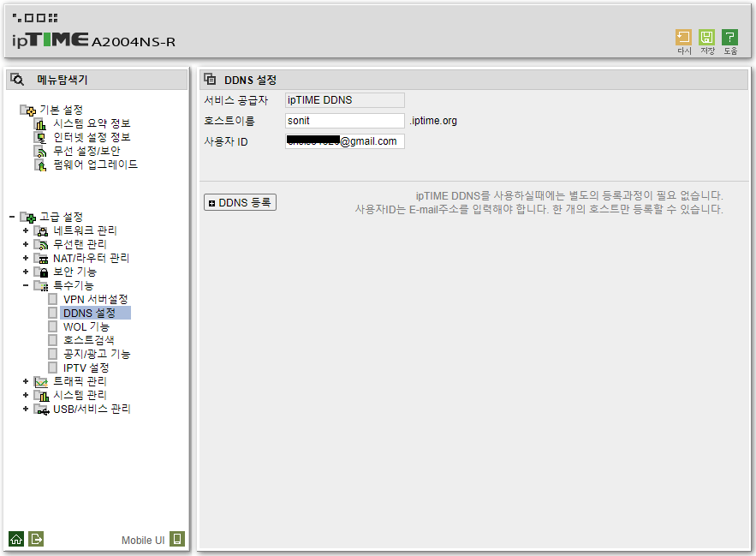Click the 호스트이름 input field
Screen dimensions: 756x556
345,121
